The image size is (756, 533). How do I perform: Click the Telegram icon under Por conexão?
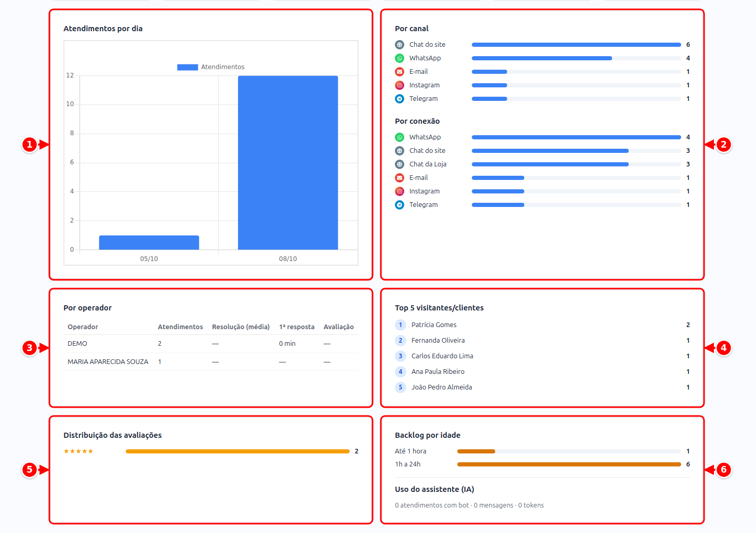[400, 205]
